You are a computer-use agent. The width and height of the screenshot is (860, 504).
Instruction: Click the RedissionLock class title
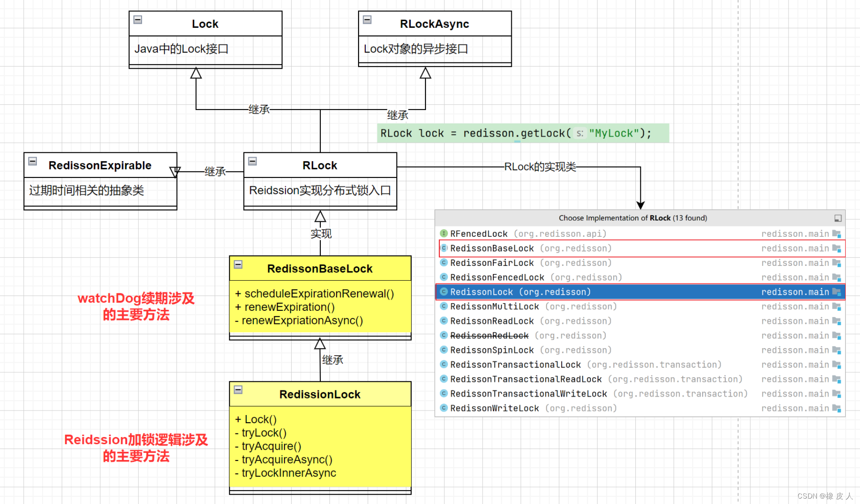pos(320,394)
